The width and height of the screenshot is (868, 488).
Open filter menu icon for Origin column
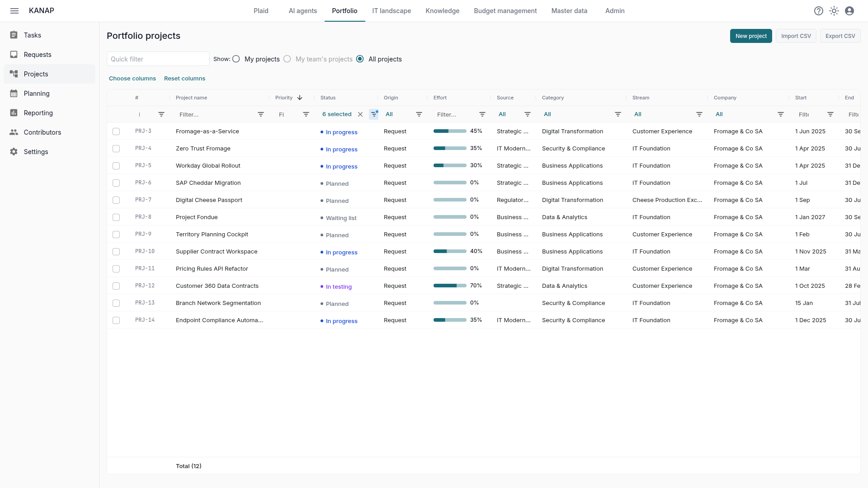tap(419, 114)
